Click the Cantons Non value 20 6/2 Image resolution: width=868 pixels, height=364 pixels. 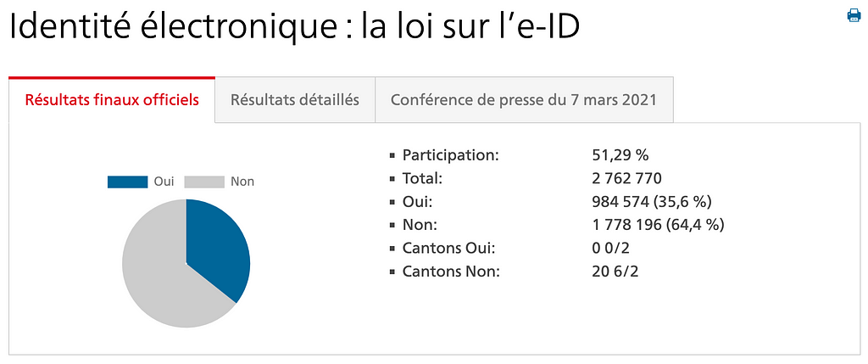tap(615, 272)
